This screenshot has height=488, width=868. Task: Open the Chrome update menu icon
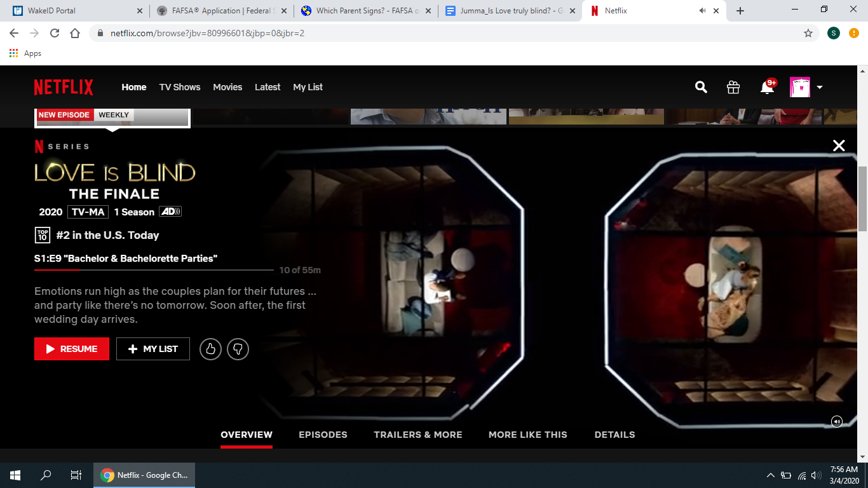[854, 33]
